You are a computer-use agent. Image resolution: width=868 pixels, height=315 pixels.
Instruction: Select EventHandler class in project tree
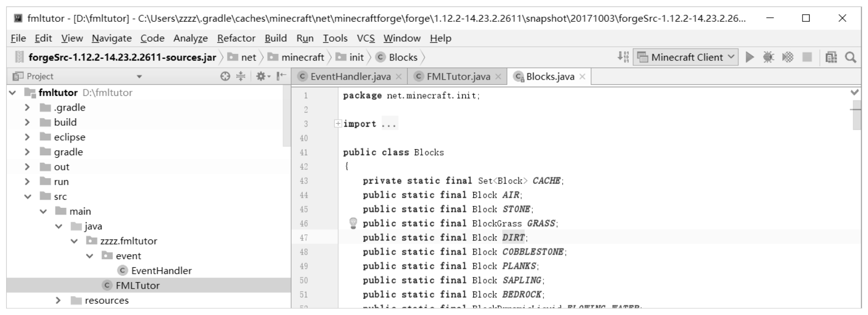(x=161, y=270)
